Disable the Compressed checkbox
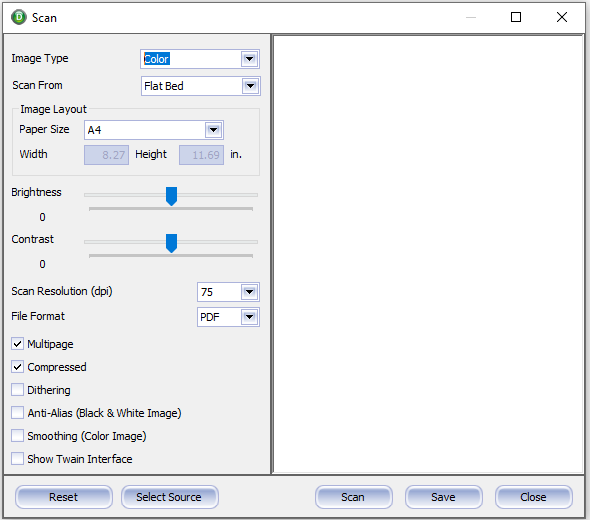The height and width of the screenshot is (520, 590). pos(17,367)
